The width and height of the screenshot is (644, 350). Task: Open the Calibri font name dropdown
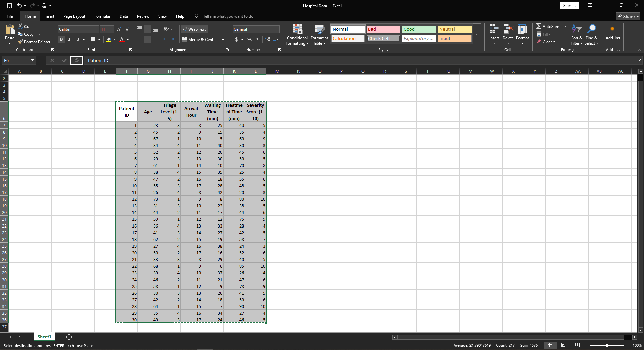pyautogui.click(x=97, y=29)
